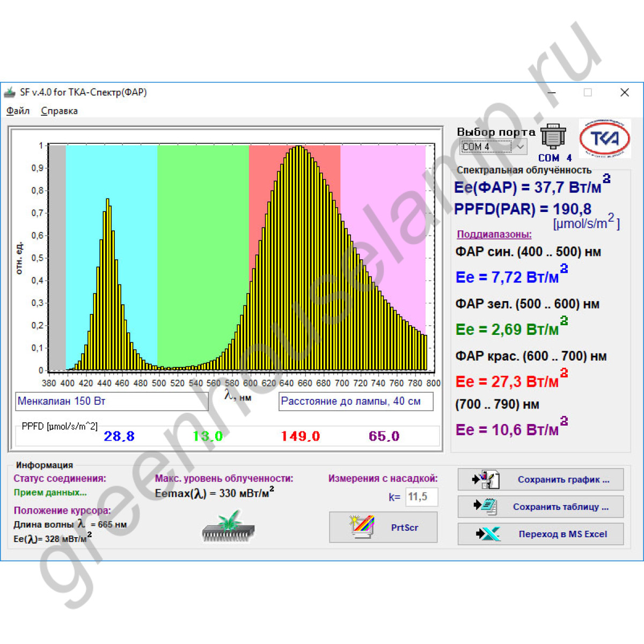Click the Excel export X icon
644x644 pixels.
point(488,534)
